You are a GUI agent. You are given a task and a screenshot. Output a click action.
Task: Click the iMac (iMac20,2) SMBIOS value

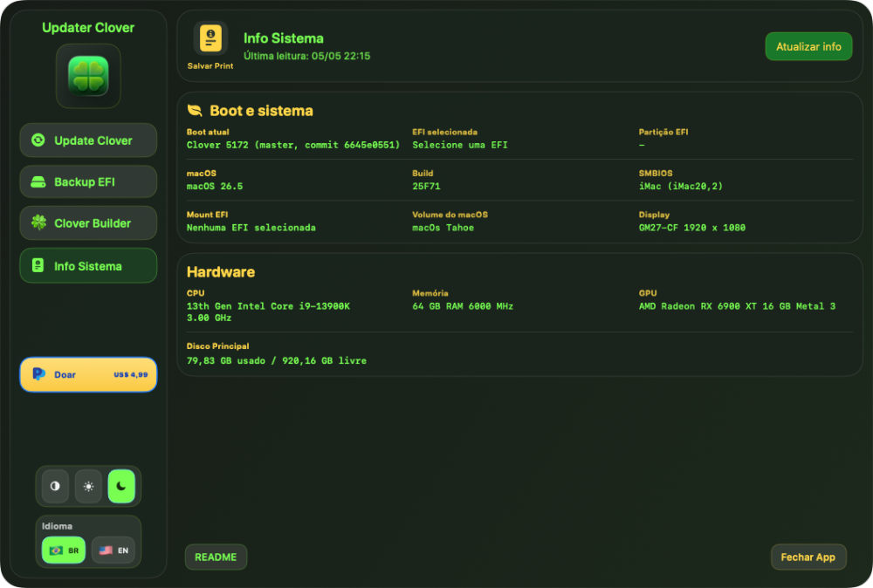pyautogui.click(x=680, y=186)
